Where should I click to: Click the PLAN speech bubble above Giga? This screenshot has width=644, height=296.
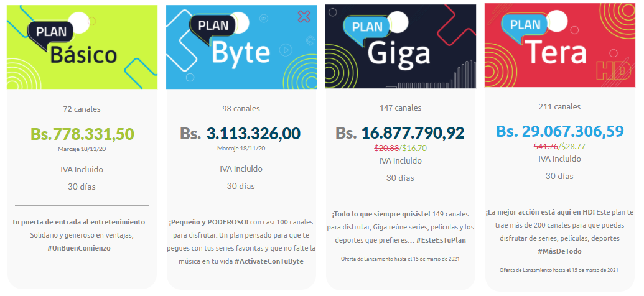coord(367,26)
